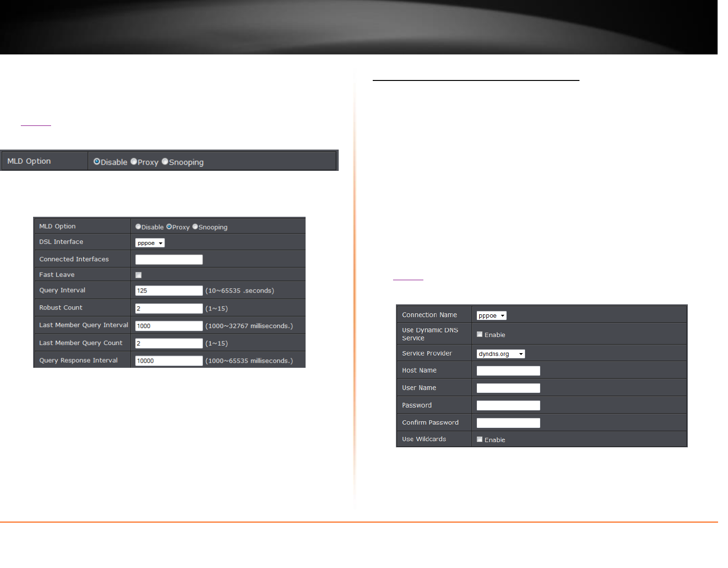This screenshot has width=728, height=568.
Task: Select Proxy radio in top MLD Option bar
Action: pyautogui.click(x=134, y=162)
